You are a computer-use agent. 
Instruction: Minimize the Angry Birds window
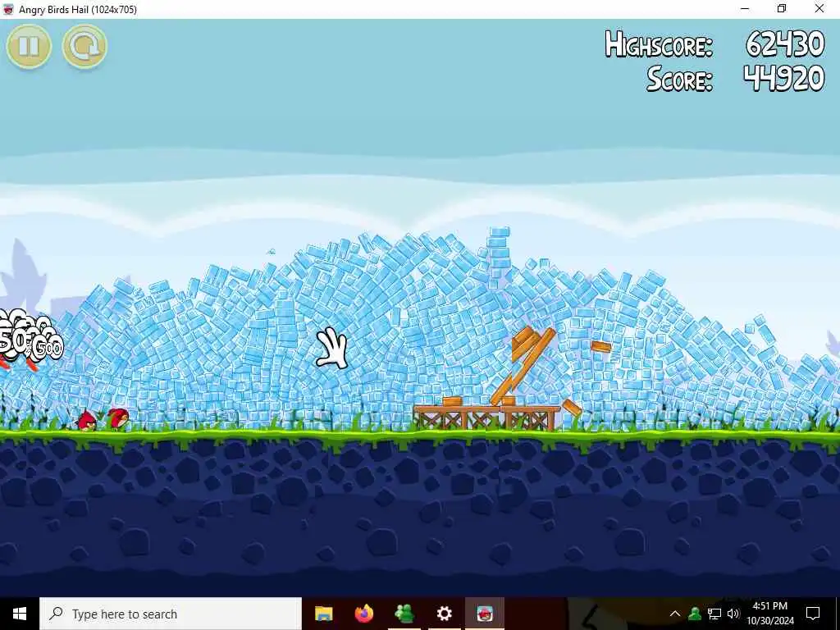tap(745, 9)
